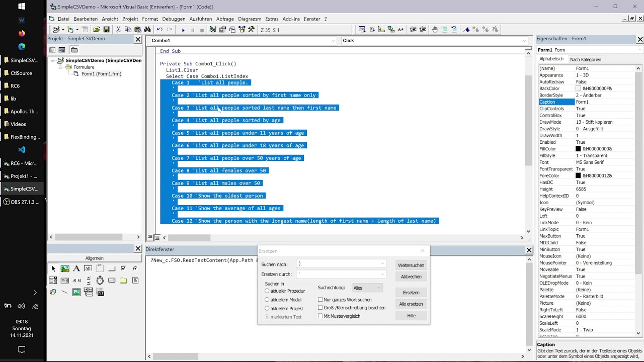Open the Combo1 object dropdown
This screenshot has width=644, height=362.
tap(333, 41)
